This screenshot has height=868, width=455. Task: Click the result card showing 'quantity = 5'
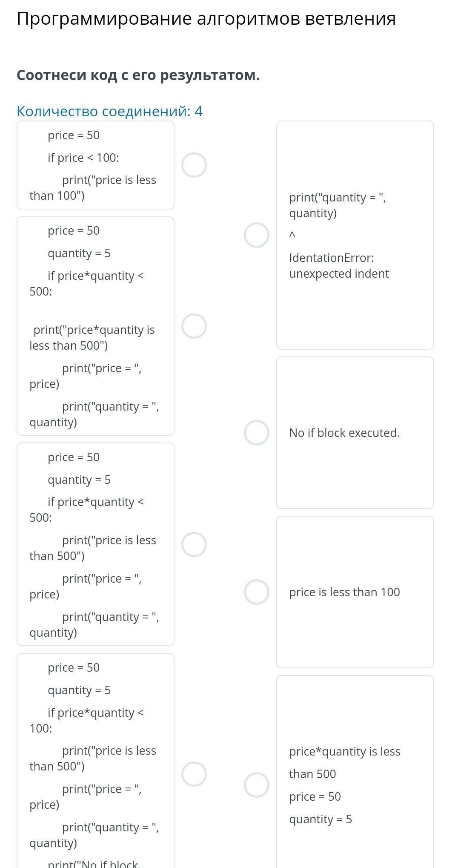[x=355, y=772]
